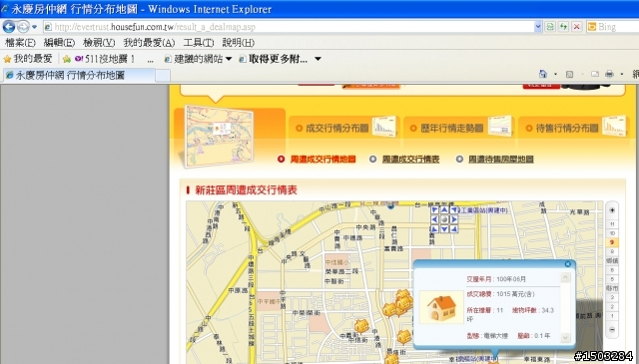The width and height of the screenshot is (639, 364).
Task: Open the 周邊成交行情表 link
Action: coord(410,160)
